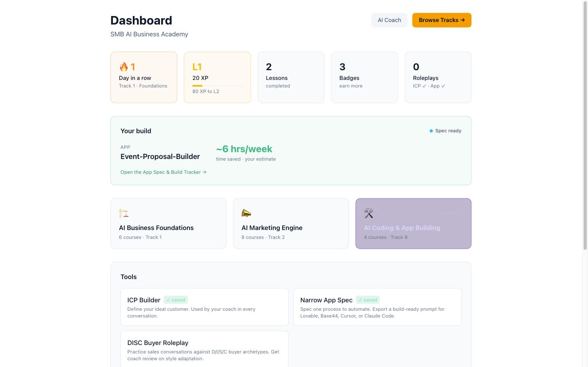588x367 pixels.
Task: Click the 0 Roleplays card
Action: click(438, 77)
